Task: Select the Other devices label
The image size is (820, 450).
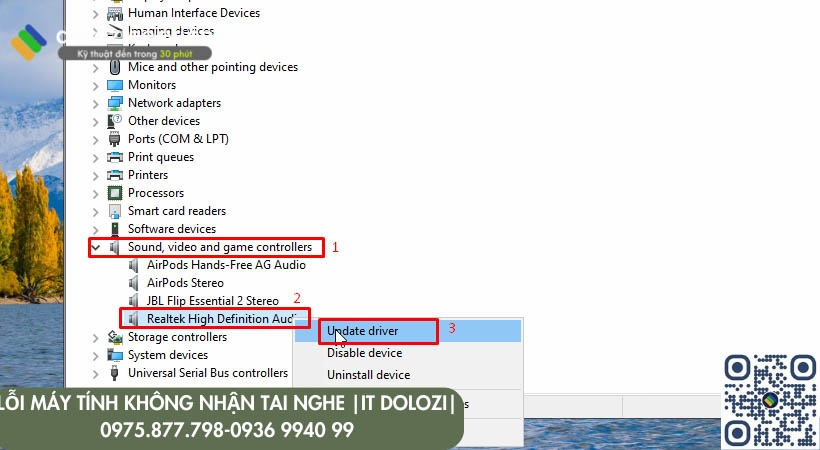Action: click(164, 121)
